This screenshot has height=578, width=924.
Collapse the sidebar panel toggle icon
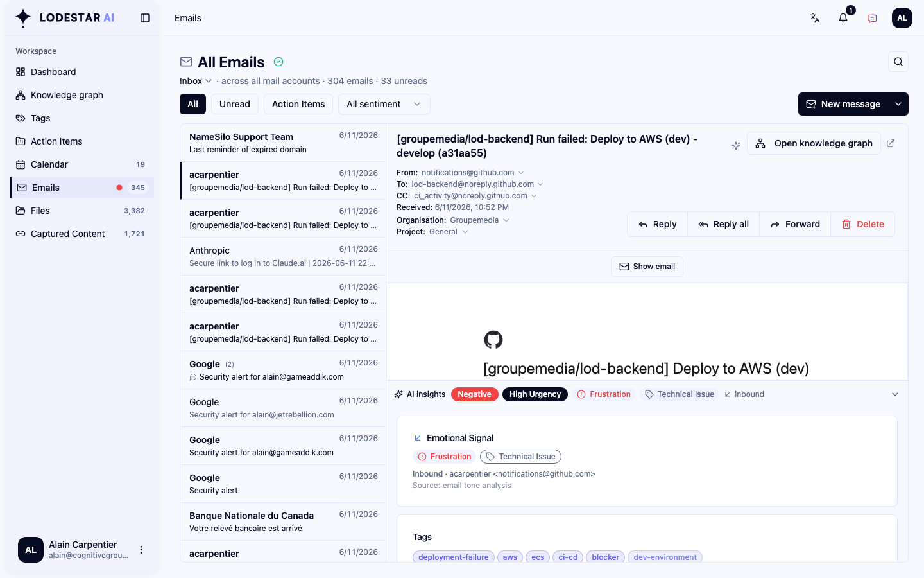[145, 18]
